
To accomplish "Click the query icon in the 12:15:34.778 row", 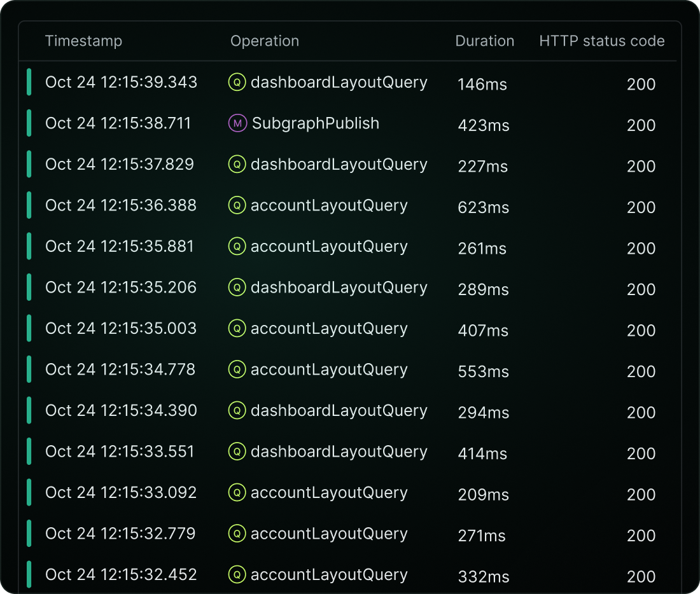I will 237,370.
